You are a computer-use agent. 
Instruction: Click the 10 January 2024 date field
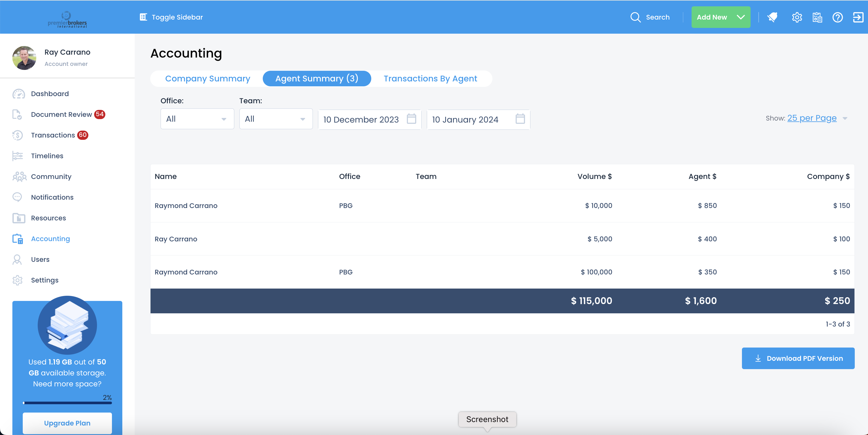click(x=478, y=119)
